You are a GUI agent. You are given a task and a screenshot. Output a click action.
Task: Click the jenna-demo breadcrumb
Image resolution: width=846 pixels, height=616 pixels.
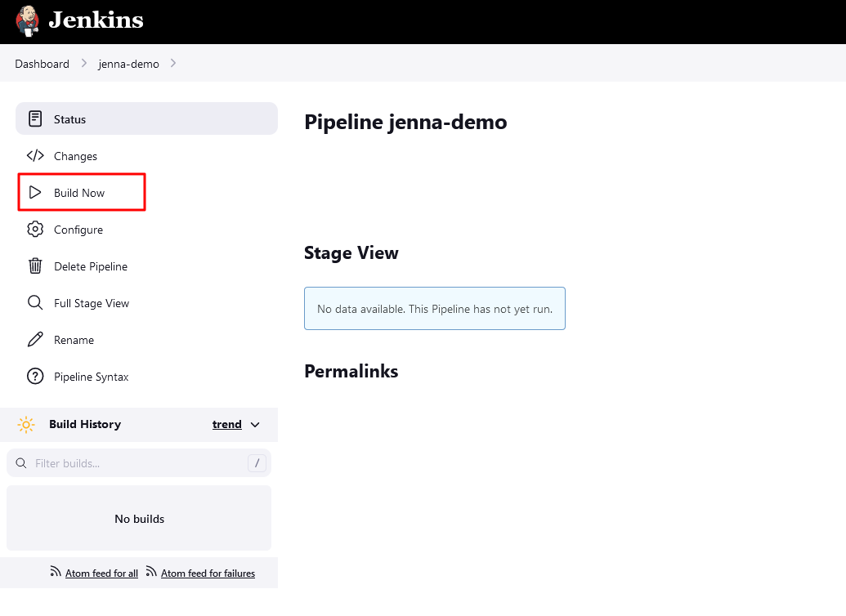[128, 64]
